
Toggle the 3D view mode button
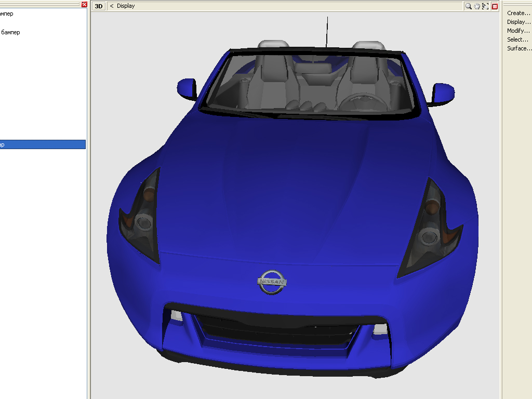(99, 6)
